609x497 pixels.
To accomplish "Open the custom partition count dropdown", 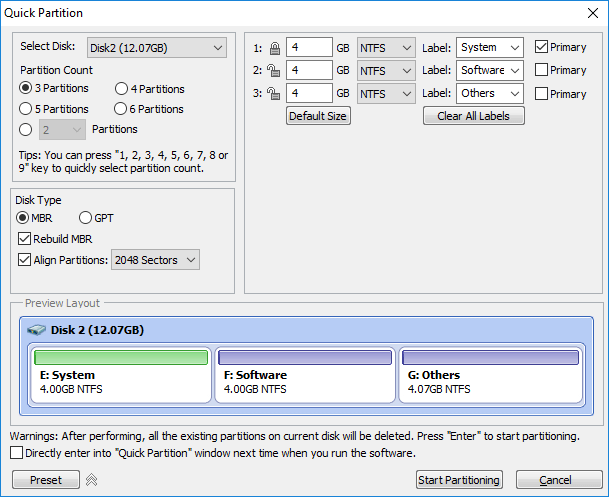I will pos(62,130).
